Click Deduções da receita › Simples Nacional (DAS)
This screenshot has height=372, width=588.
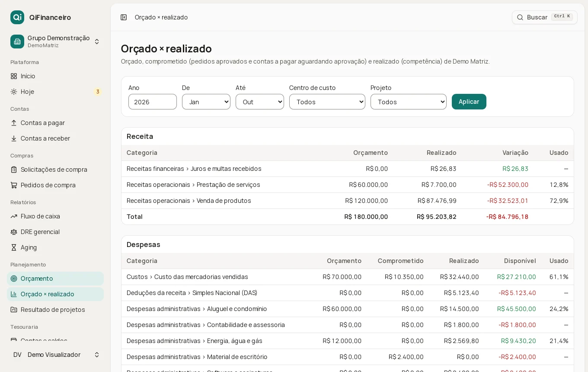click(x=192, y=293)
